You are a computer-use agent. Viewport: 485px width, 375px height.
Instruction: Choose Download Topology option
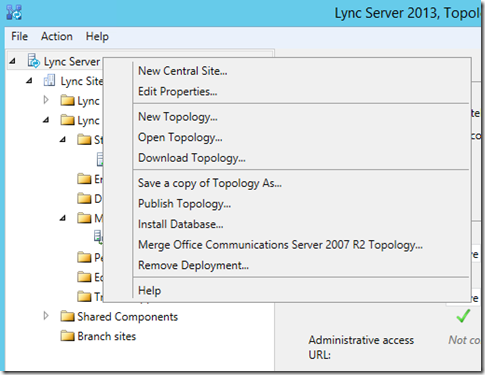click(192, 158)
